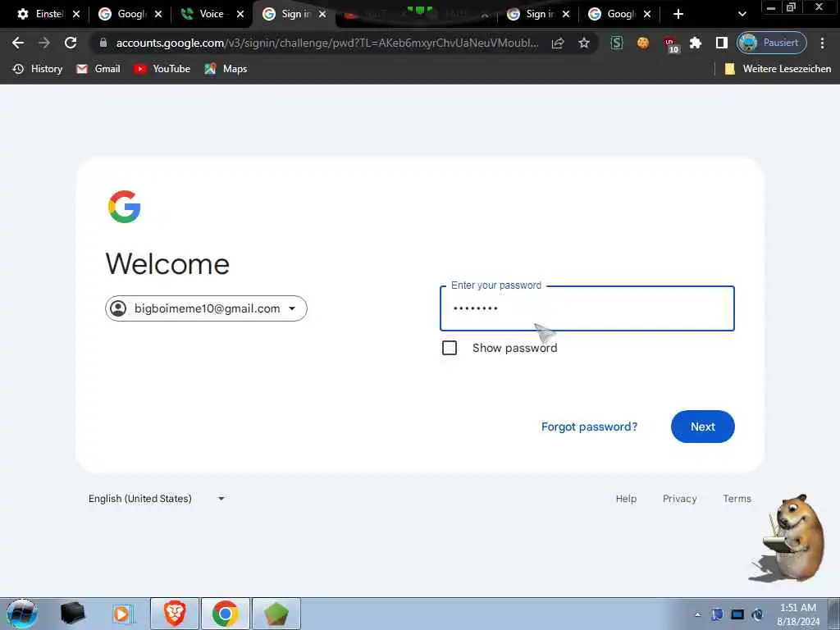Viewport: 840px width, 630px height.
Task: Click the address bar URL
Action: [x=326, y=43]
